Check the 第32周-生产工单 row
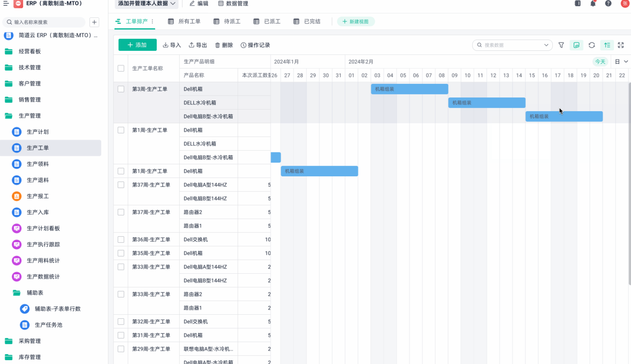This screenshot has width=631, height=364. tap(121, 322)
